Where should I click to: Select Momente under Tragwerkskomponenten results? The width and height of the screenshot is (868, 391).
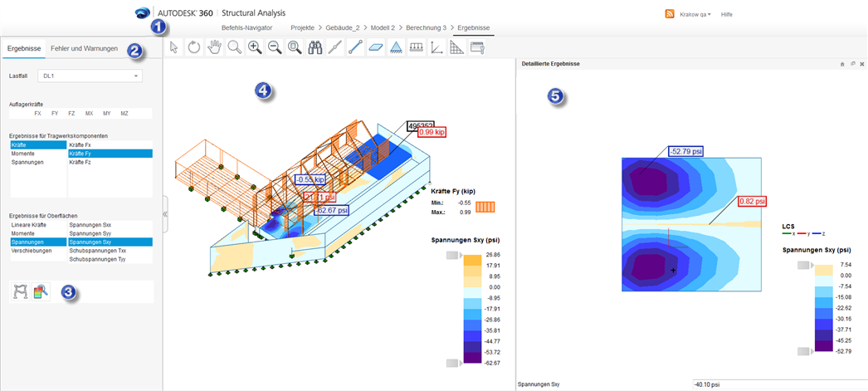pos(24,154)
